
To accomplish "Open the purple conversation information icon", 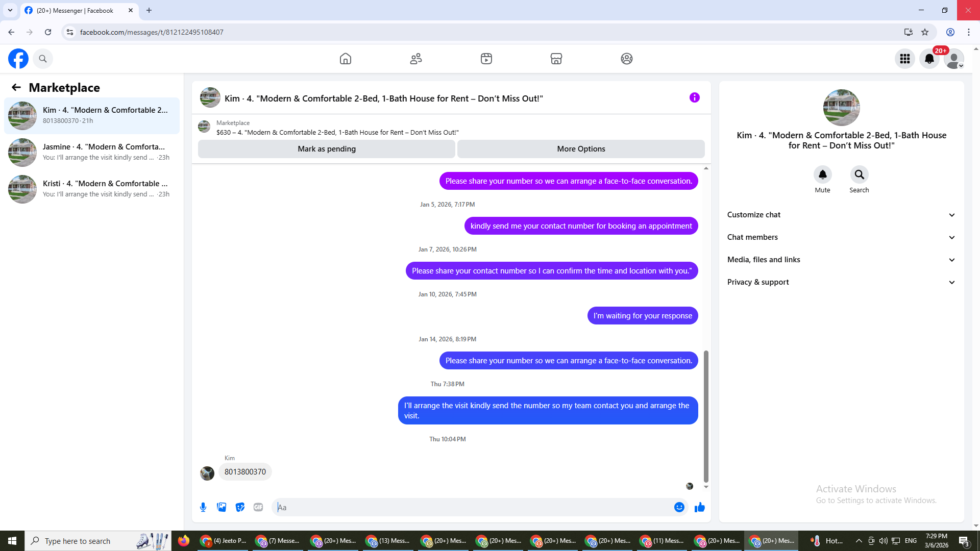I will tap(694, 97).
